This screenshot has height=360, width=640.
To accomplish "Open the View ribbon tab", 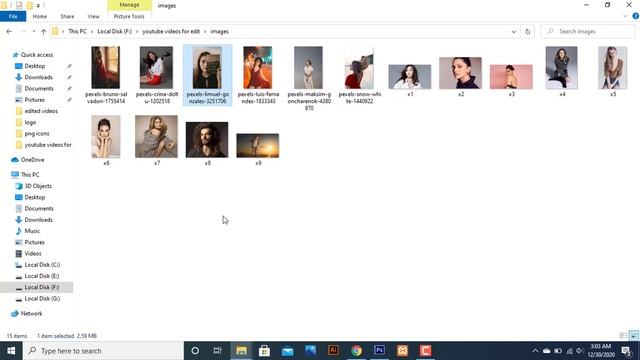I will point(93,16).
